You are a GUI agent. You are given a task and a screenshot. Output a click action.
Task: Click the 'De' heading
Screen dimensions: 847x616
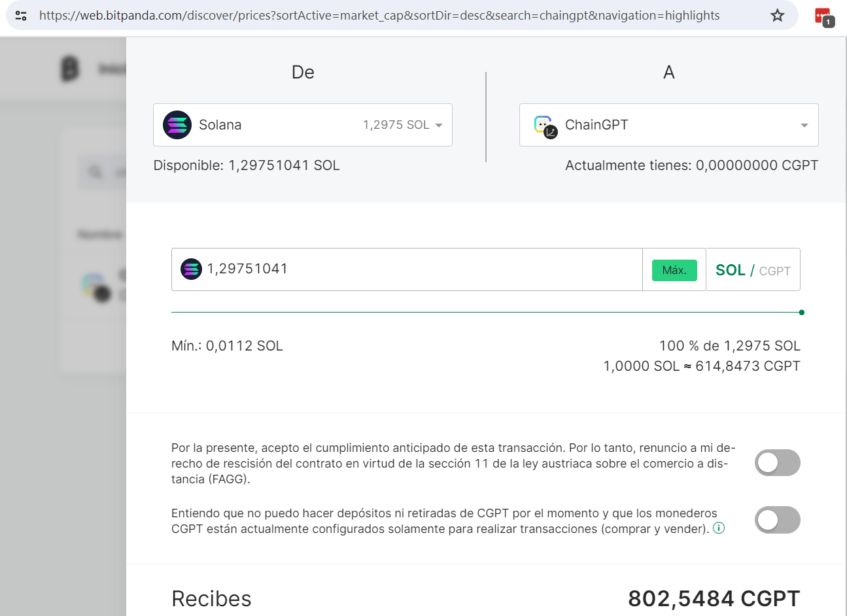click(303, 72)
